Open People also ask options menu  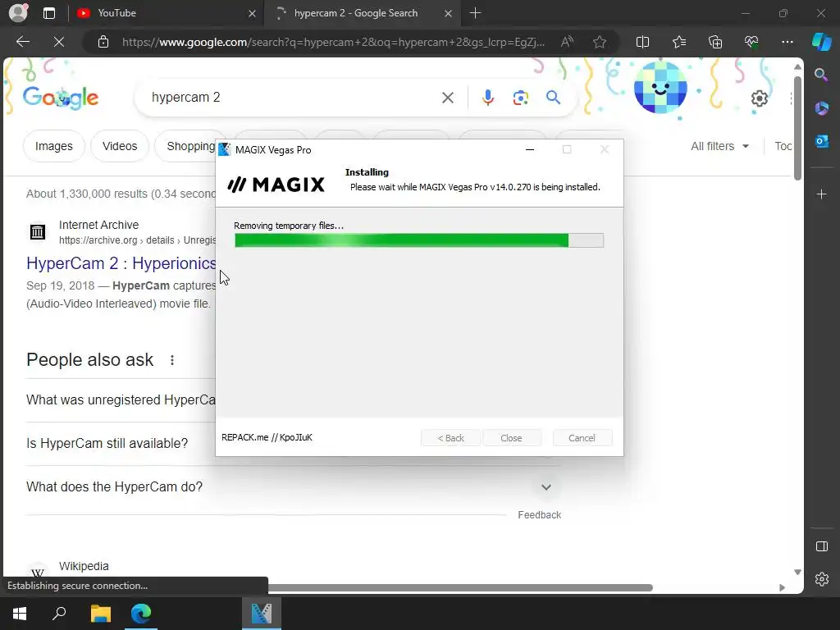(x=172, y=360)
